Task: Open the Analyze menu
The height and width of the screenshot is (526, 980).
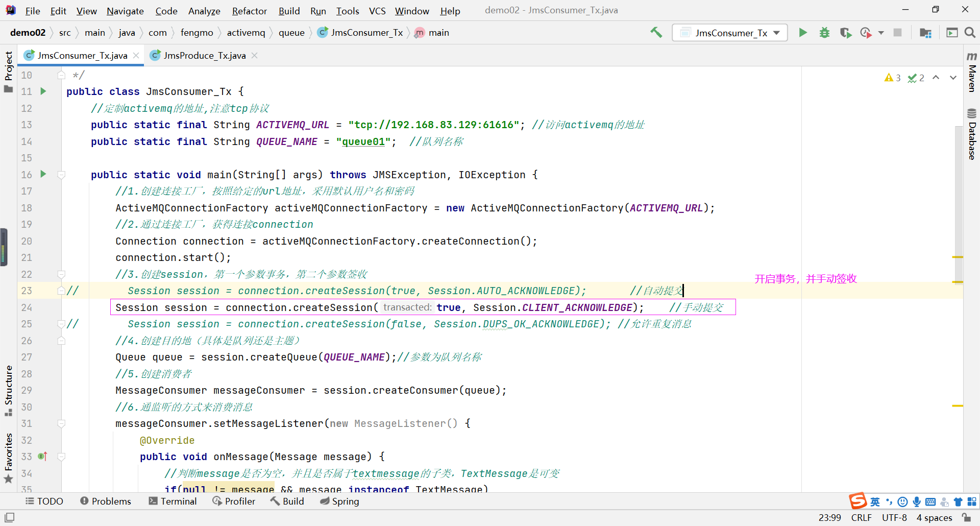Action: 204,11
